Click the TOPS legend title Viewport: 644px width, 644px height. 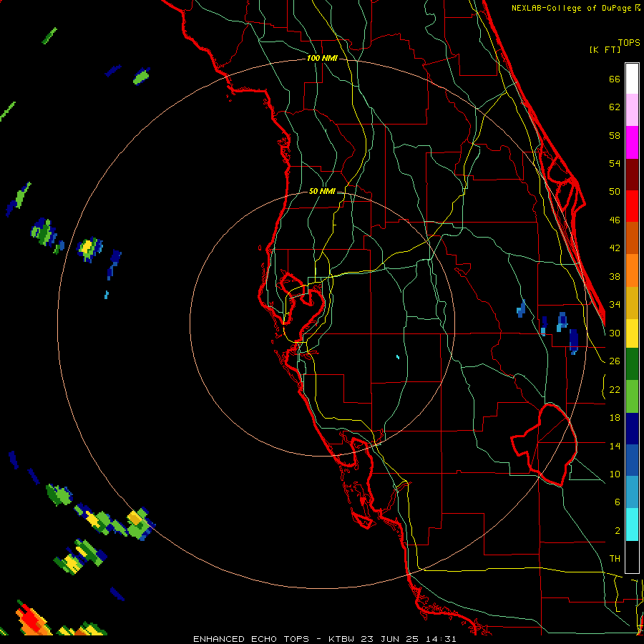point(629,42)
